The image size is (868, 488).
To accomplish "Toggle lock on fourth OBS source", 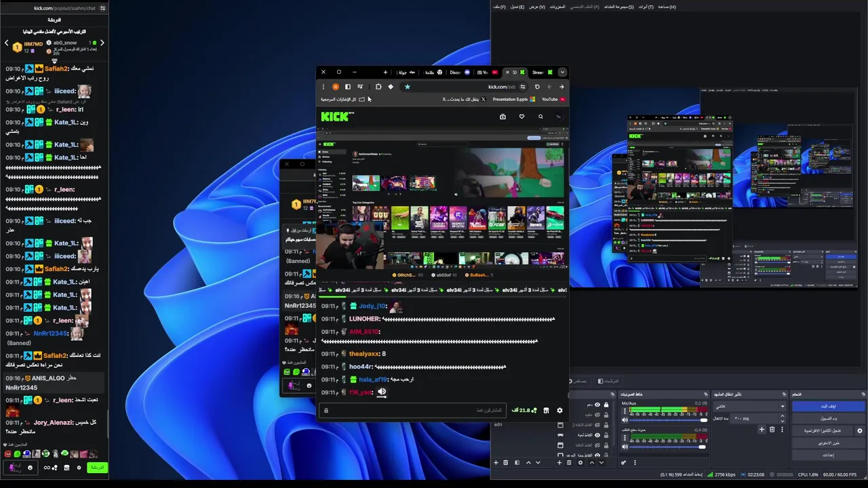I will point(606,434).
